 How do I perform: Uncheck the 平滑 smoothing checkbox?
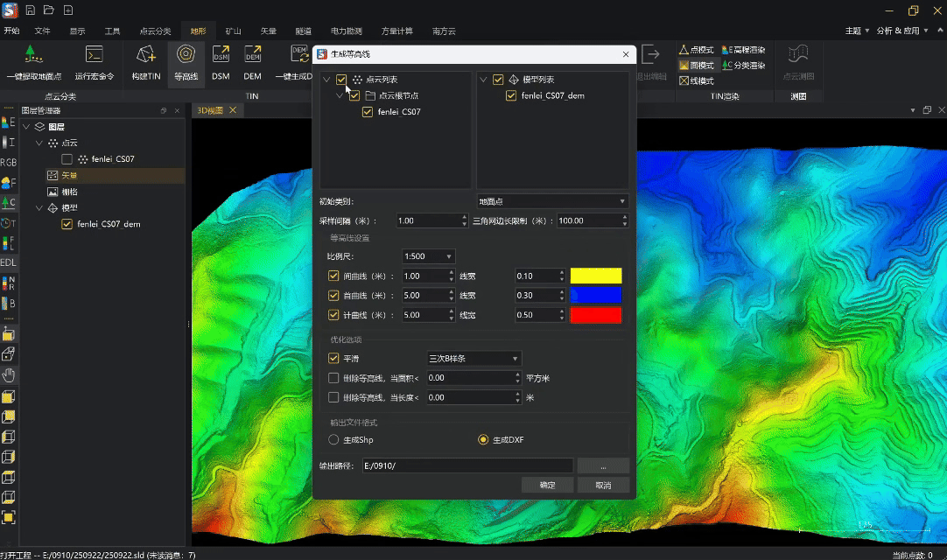click(333, 358)
